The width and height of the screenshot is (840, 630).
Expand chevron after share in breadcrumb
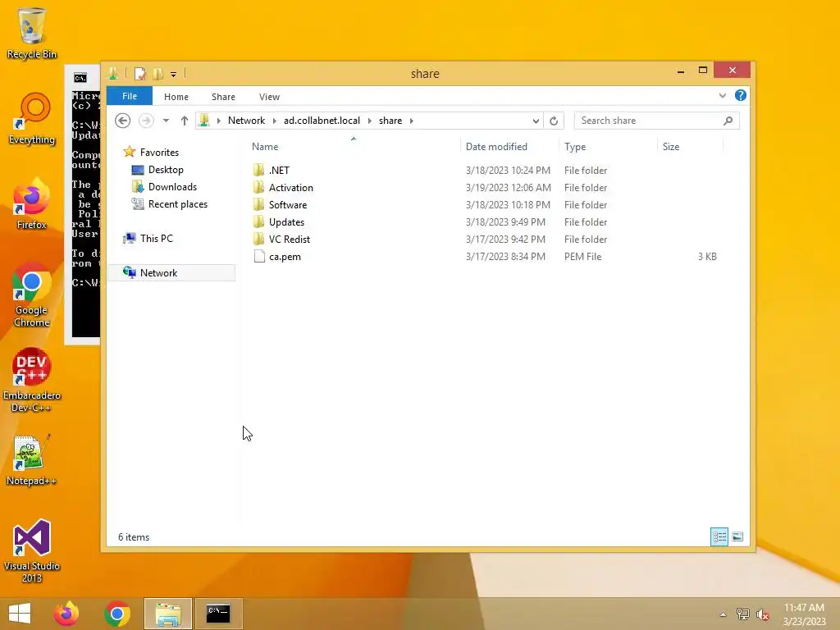coord(412,121)
